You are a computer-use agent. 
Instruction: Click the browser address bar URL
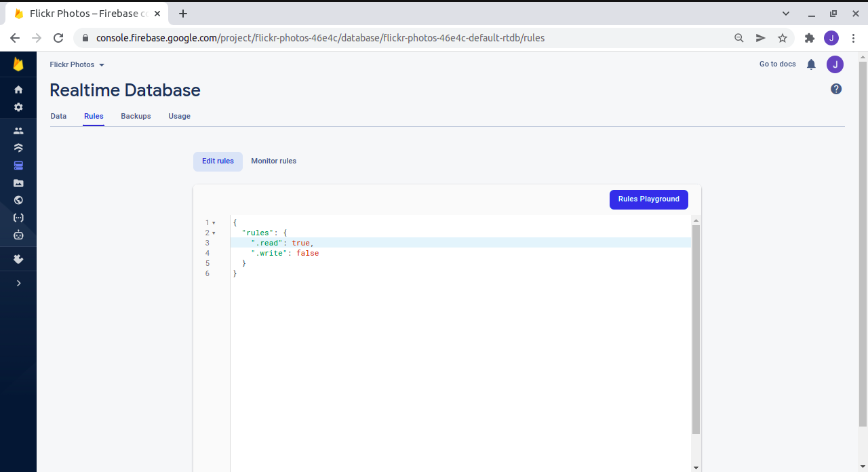(320, 38)
